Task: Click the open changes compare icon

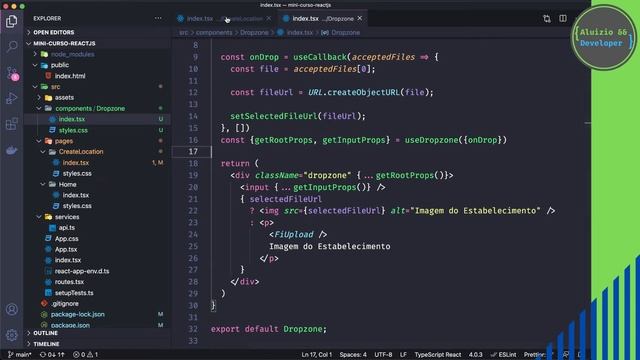Action: pyautogui.click(x=547, y=18)
